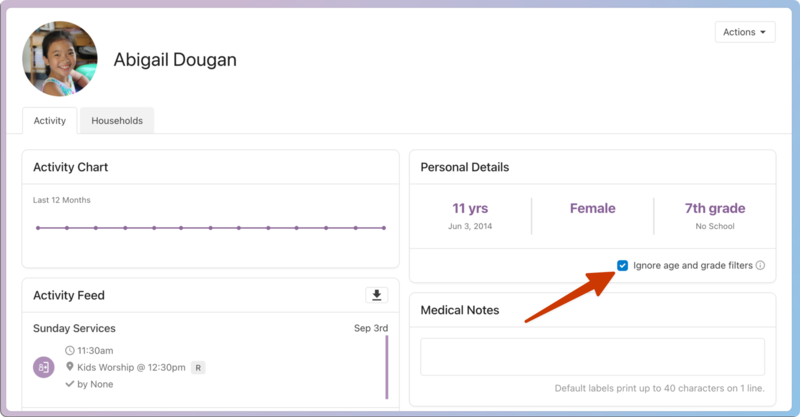Viewport: 800px width, 417px height.
Task: Click the location pin by Kids Worship
Action: coord(70,367)
